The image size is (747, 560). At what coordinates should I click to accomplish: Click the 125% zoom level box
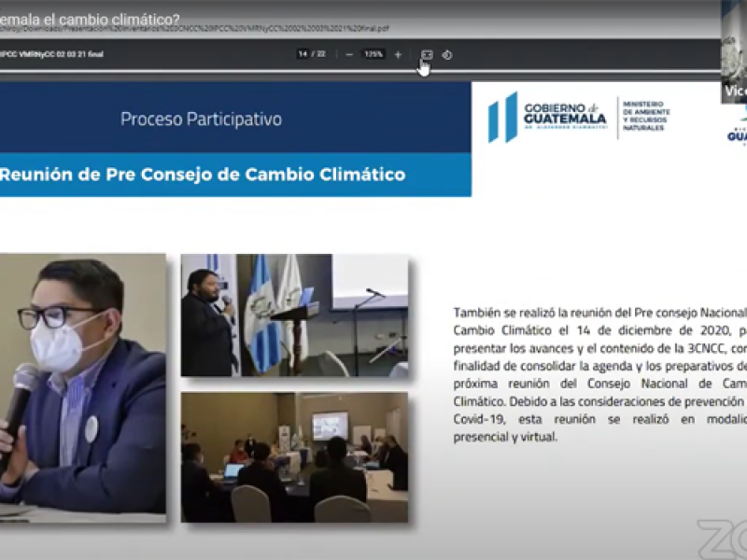[x=373, y=54]
